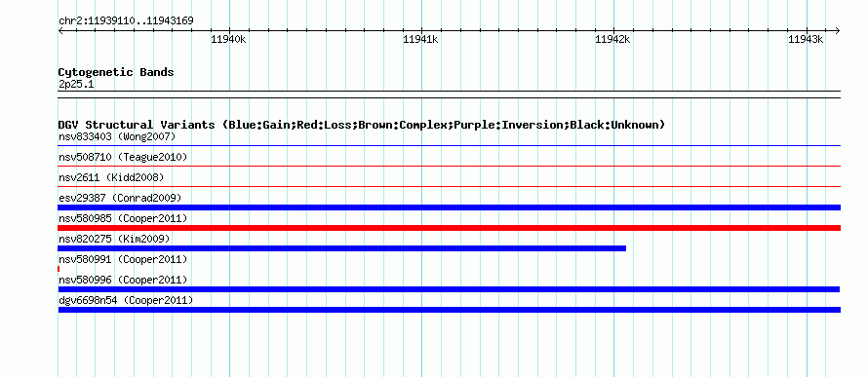Click the 11941k ruler label
The height and width of the screenshot is (377, 868).
(420, 39)
